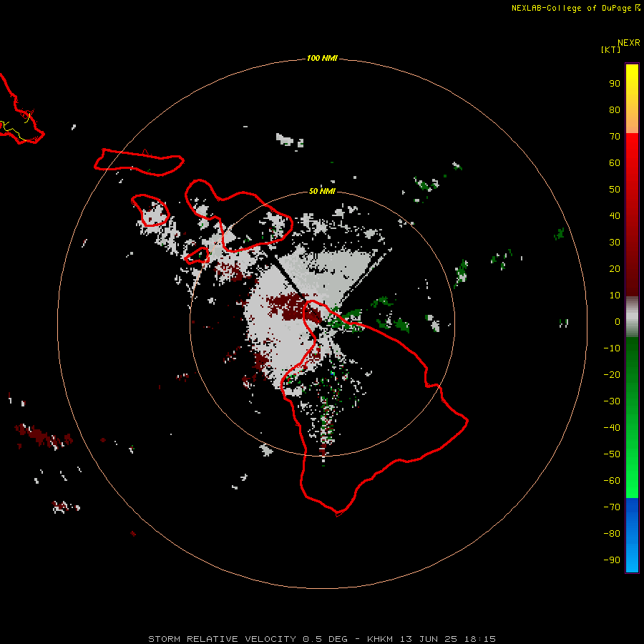Click the 50 value on velocity scale
Screen dimensions: 644x644
[x=615, y=190]
